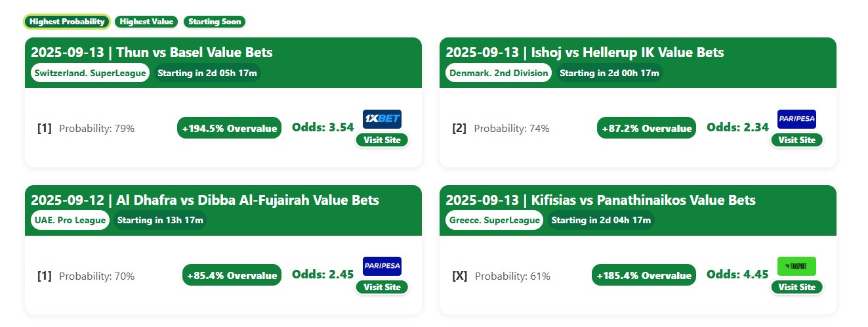
Task: Click the Switzerland. SuperLeague league tag
Action: pos(90,73)
